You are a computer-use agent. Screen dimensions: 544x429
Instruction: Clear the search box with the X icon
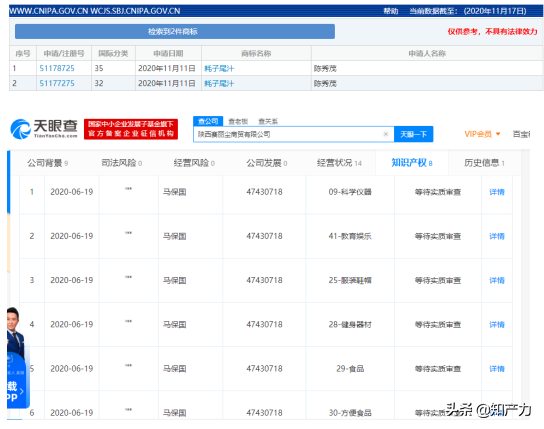click(x=385, y=134)
